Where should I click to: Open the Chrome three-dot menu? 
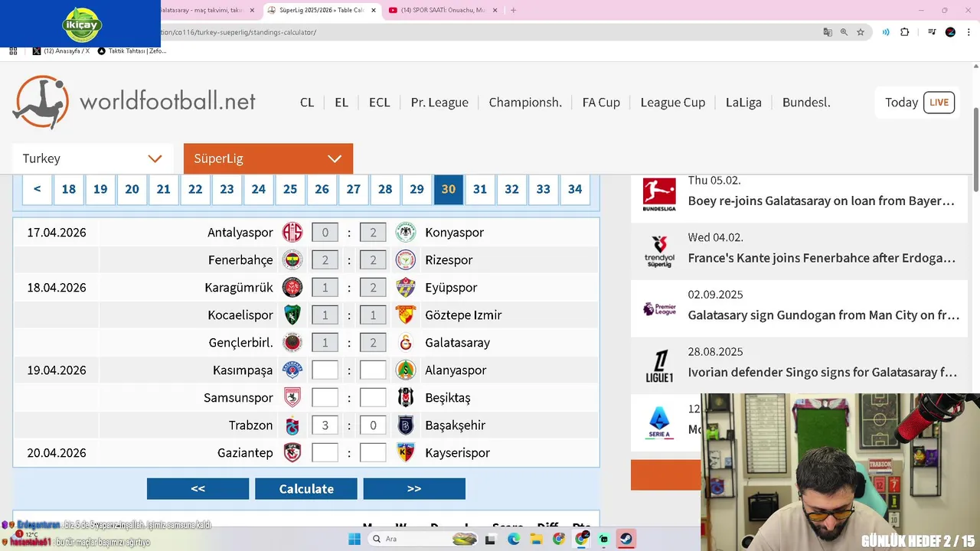(968, 32)
